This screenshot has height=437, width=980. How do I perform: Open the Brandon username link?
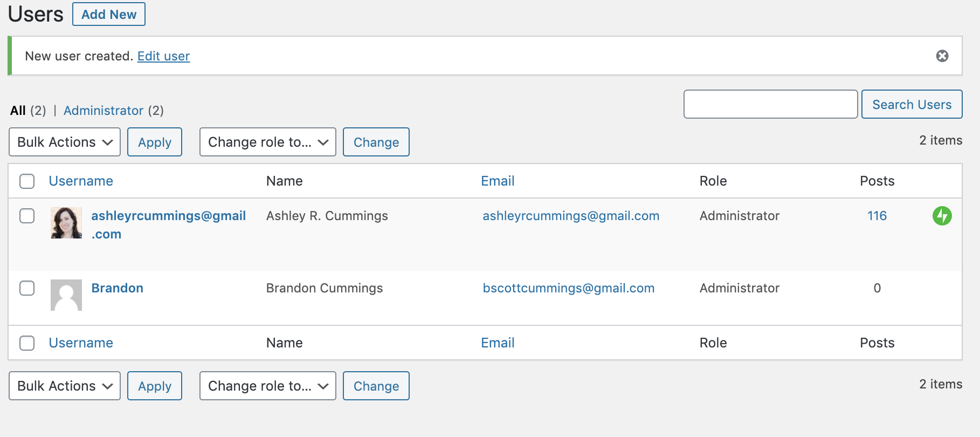[118, 288]
